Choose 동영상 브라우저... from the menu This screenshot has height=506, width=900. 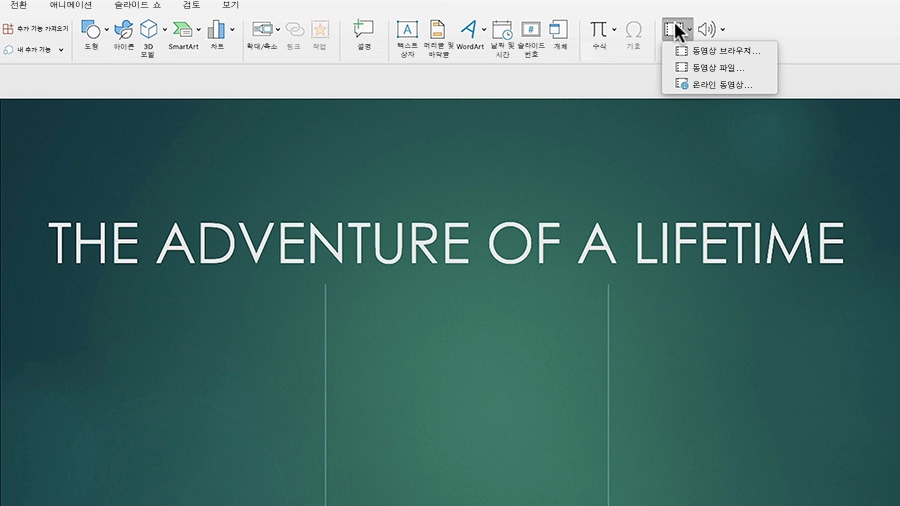[720, 51]
